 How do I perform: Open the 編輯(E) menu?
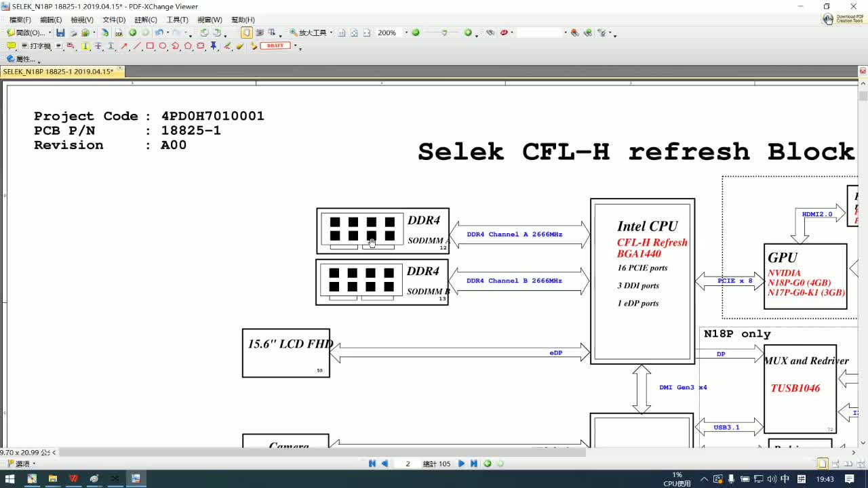pyautogui.click(x=51, y=20)
